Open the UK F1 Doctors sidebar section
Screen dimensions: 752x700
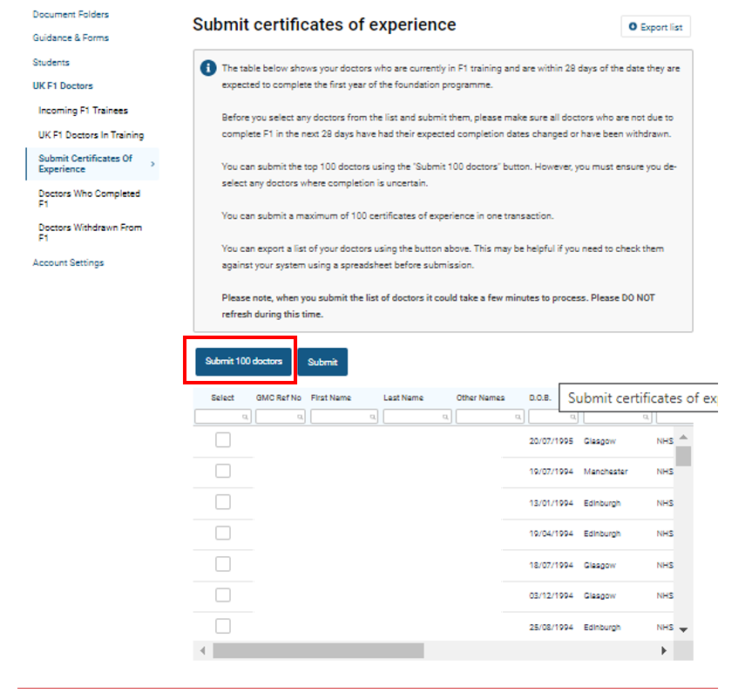click(63, 86)
